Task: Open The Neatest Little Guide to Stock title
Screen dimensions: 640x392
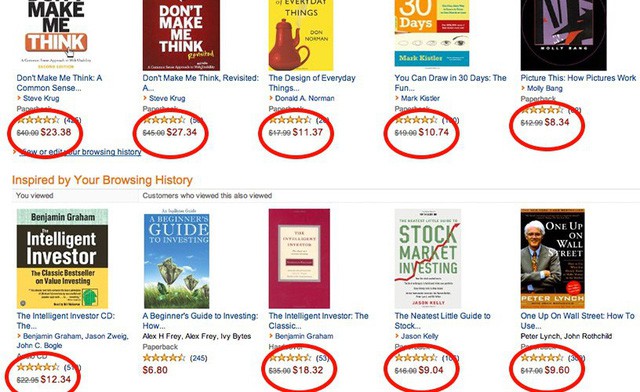Action: [442, 321]
